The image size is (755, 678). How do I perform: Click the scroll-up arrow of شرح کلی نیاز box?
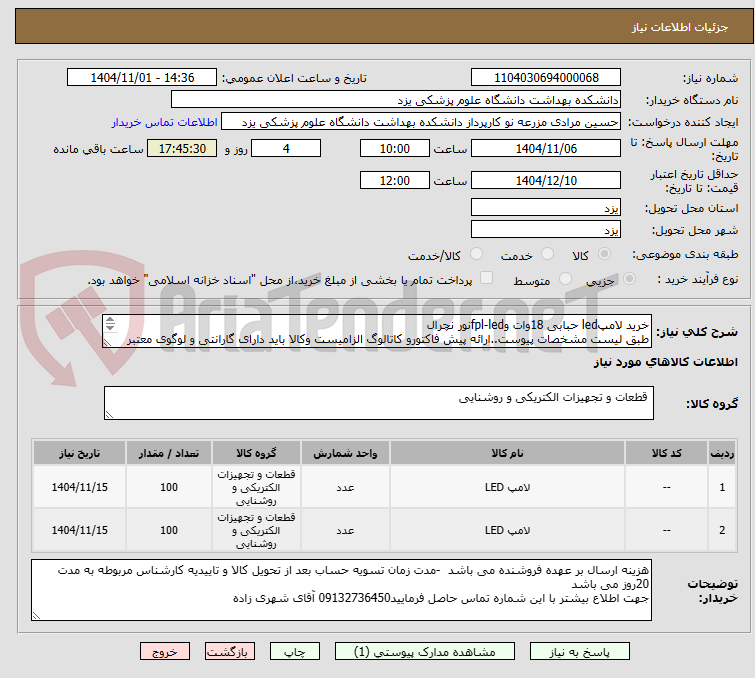[110, 320]
